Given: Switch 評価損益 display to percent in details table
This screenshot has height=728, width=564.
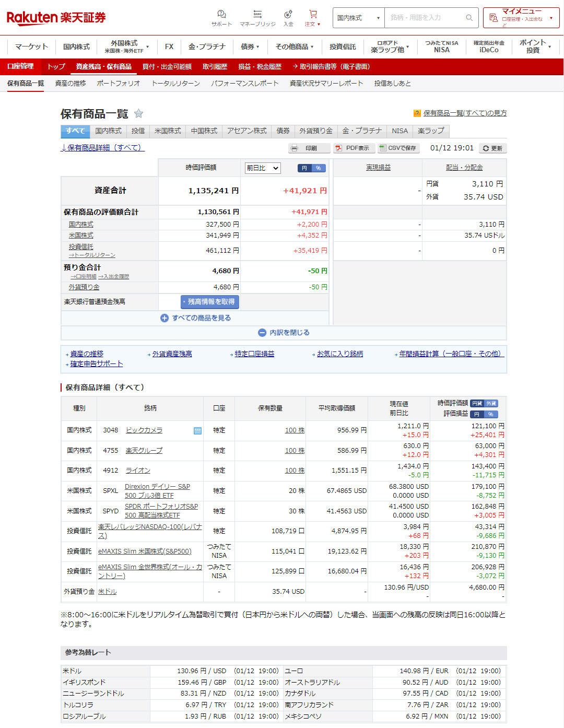Looking at the screenshot, I should pyautogui.click(x=491, y=414).
